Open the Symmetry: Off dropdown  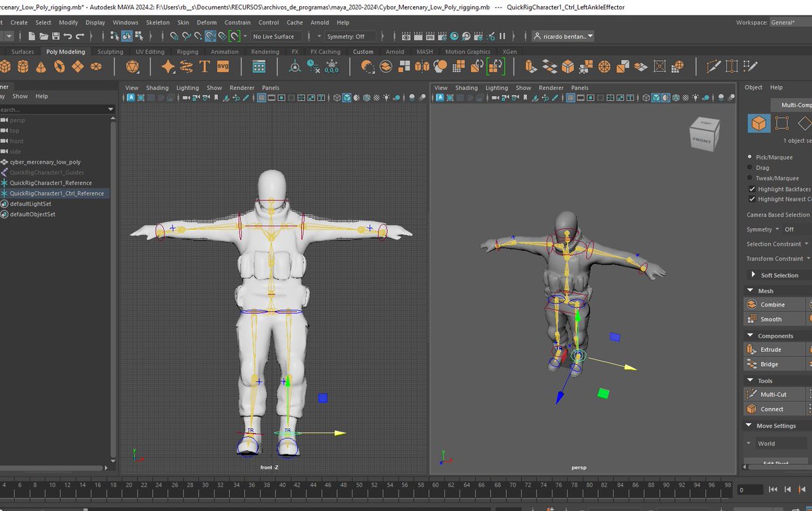pyautogui.click(x=350, y=37)
